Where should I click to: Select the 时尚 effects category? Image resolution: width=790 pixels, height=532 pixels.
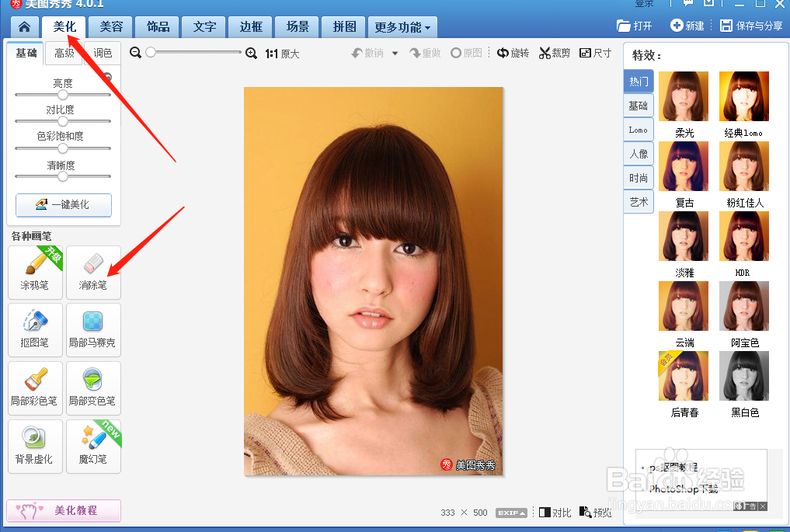click(639, 178)
